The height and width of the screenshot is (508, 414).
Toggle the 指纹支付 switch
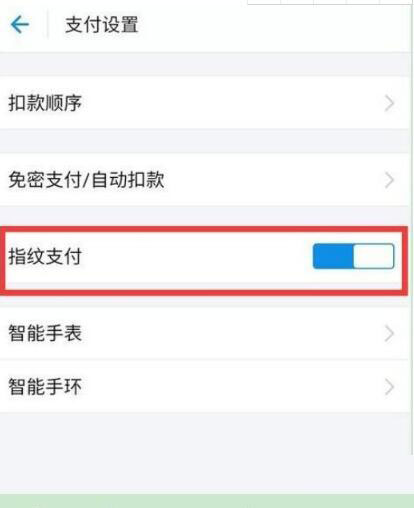pyautogui.click(x=353, y=256)
